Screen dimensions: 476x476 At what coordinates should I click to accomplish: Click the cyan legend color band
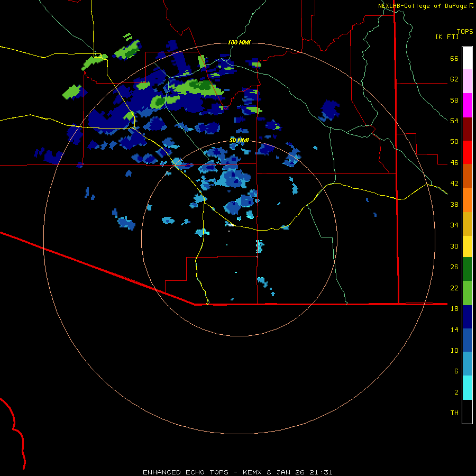467,388
